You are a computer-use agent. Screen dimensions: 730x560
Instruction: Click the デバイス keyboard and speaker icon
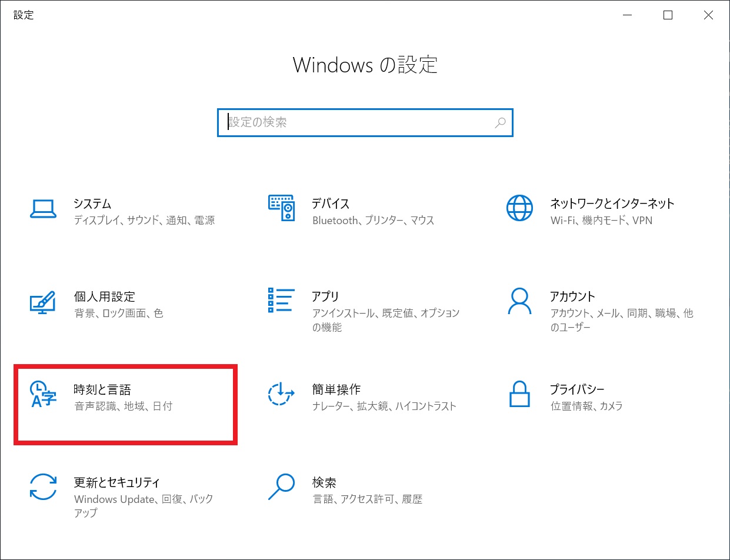tap(281, 208)
